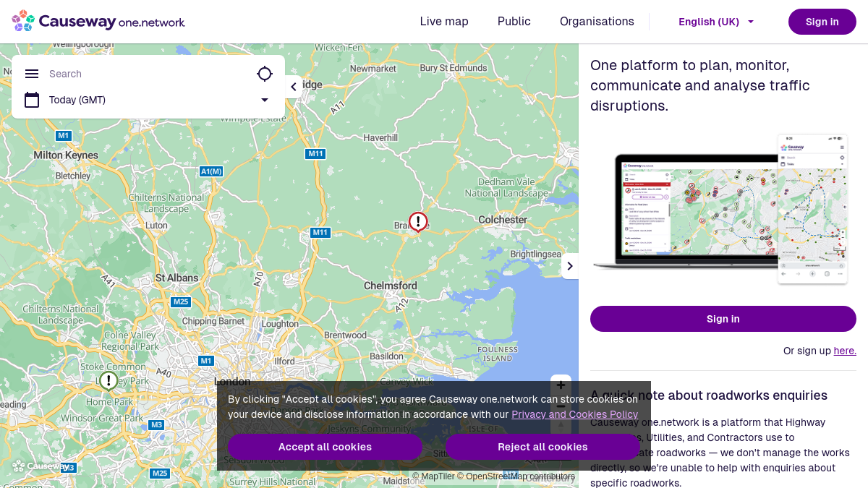The width and height of the screenshot is (868, 488).
Task: Open the Privacy and Cookies Policy link
Action: (575, 414)
